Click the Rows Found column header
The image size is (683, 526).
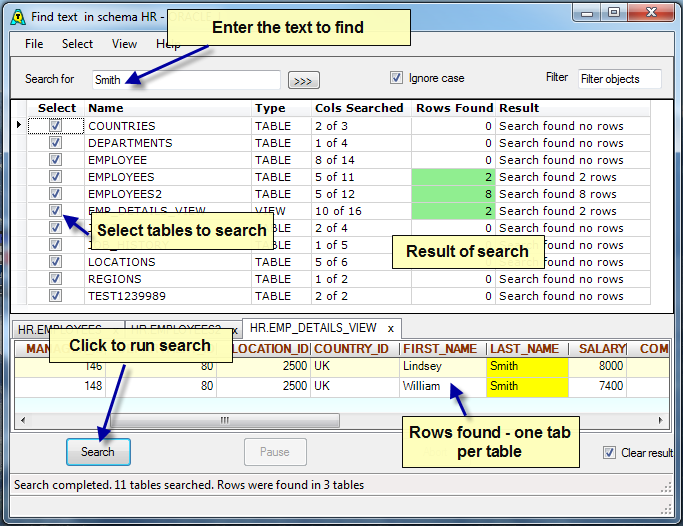(x=453, y=108)
